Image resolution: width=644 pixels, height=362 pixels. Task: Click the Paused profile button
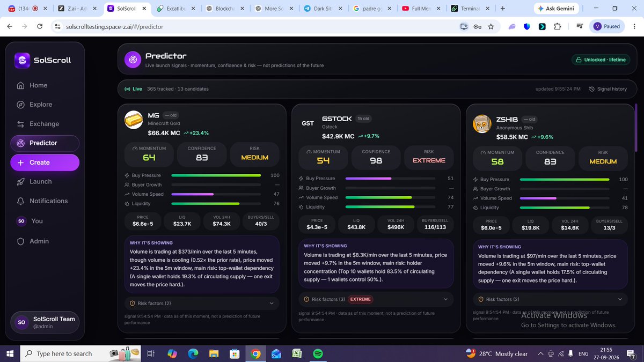(x=608, y=26)
